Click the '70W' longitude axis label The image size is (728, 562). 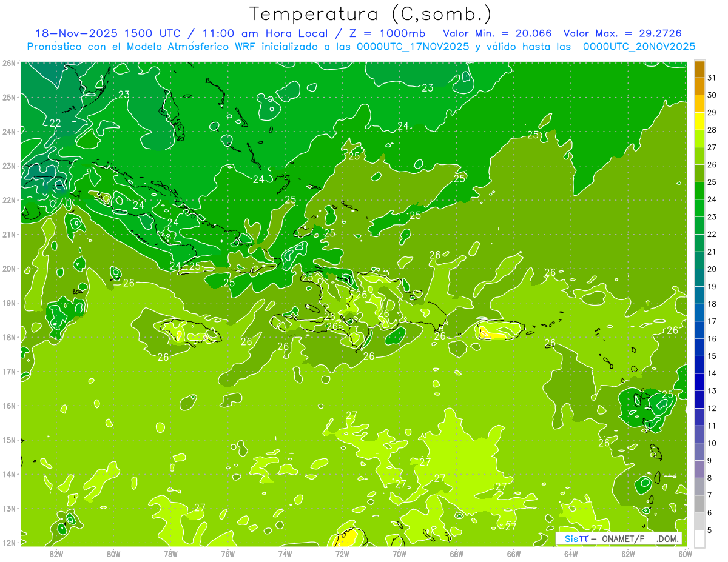pos(399,554)
